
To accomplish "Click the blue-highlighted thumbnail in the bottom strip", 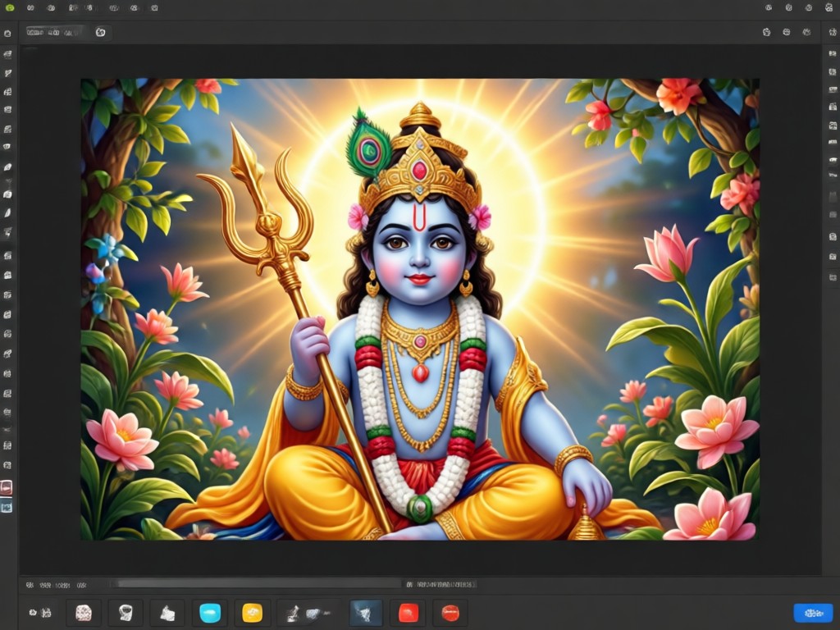I will 366,612.
